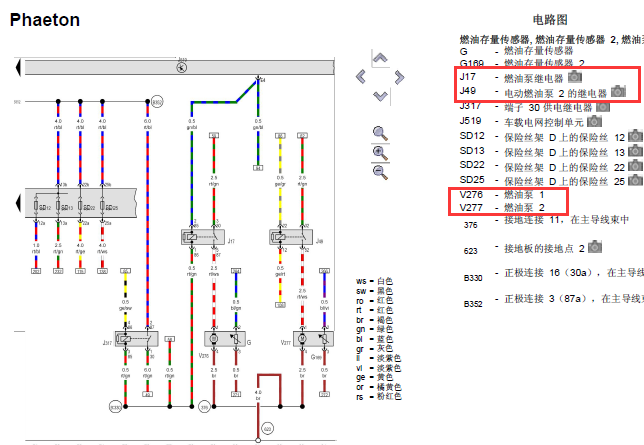Click the plain magnifier icon above zoom-in
The image size is (644, 445).
(x=380, y=134)
